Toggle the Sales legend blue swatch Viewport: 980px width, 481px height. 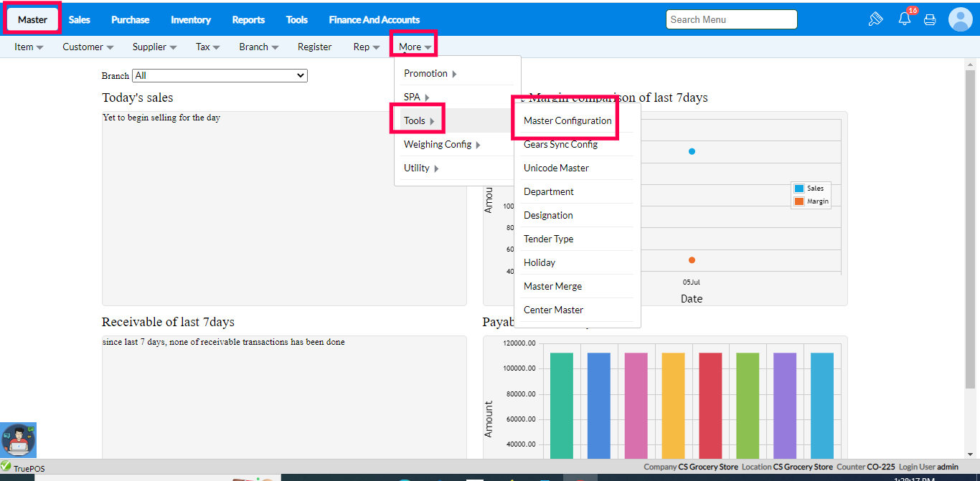tap(798, 189)
